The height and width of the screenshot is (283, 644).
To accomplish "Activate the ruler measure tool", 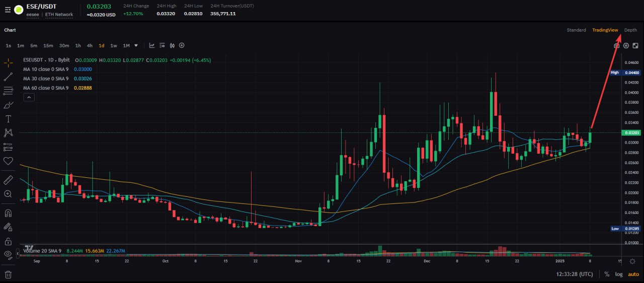I will (x=8, y=180).
